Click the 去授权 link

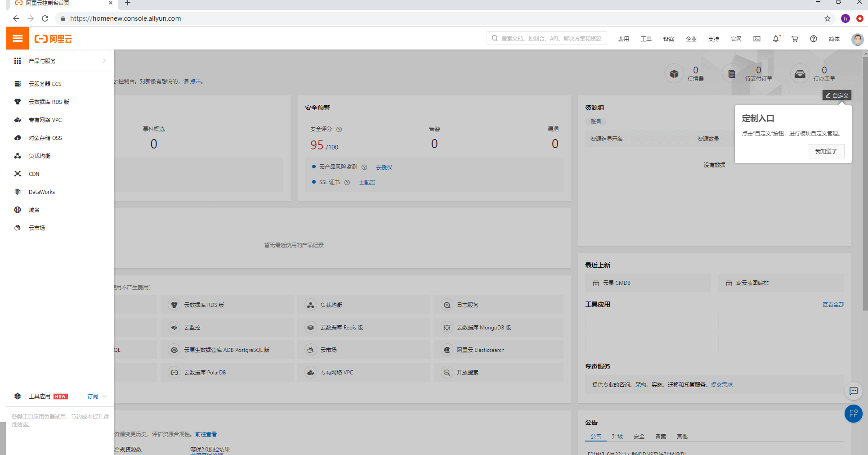pos(384,167)
